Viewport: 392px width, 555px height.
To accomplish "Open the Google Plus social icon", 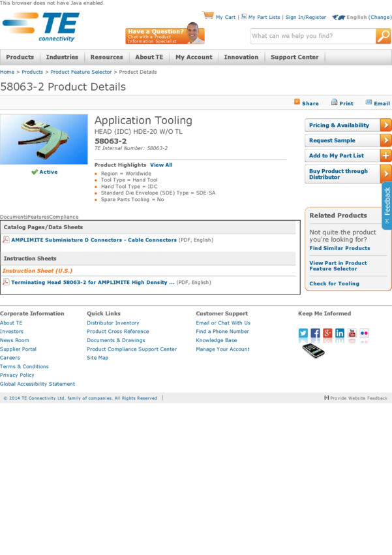I will (x=327, y=333).
